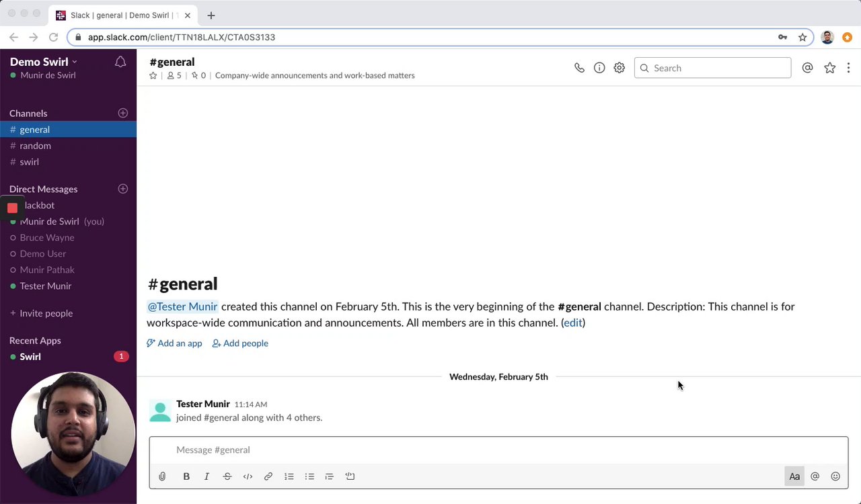Reload the browser page

[x=53, y=38]
